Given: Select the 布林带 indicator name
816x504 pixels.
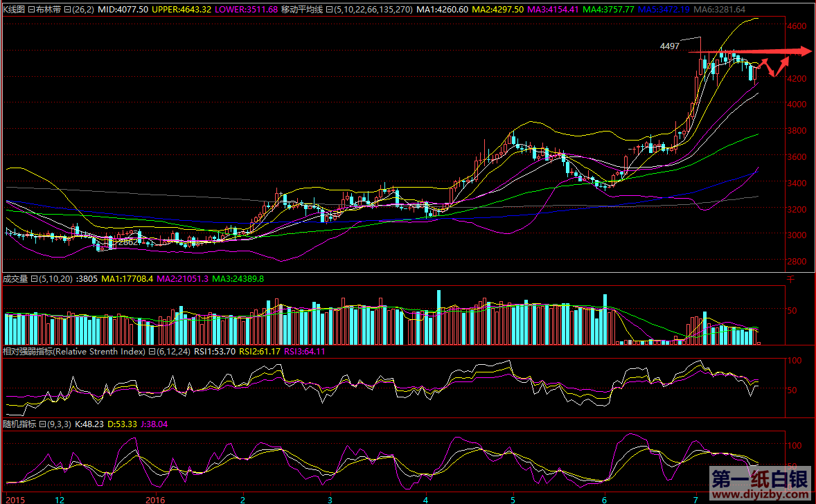Looking at the screenshot, I should 48,10.
